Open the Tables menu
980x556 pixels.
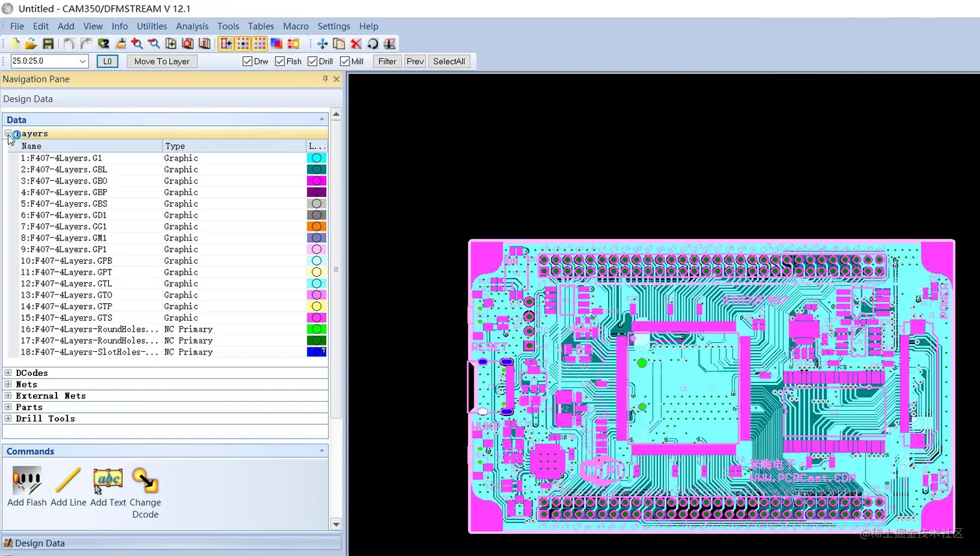pyautogui.click(x=261, y=26)
